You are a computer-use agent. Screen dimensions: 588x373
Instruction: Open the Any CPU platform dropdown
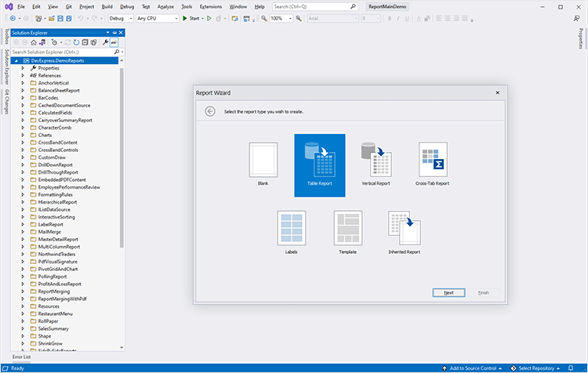tap(155, 18)
